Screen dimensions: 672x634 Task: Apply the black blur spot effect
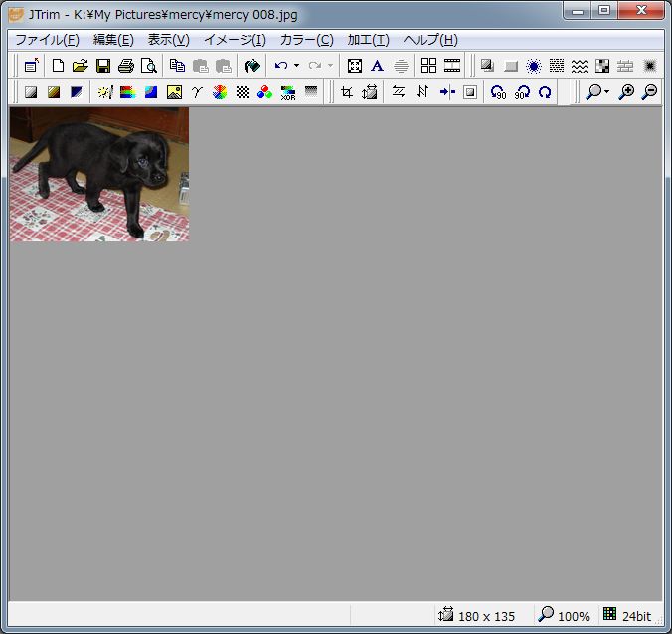(649, 66)
